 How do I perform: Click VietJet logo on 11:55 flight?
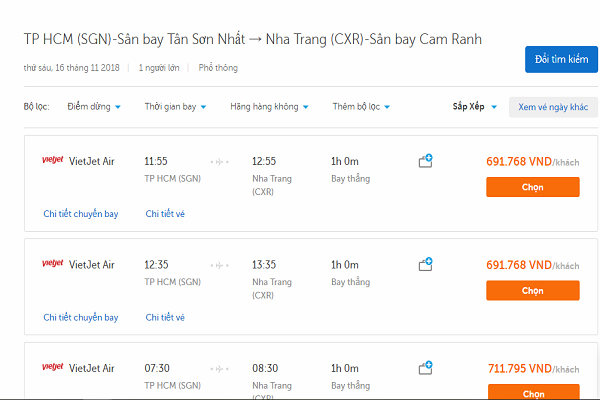[x=52, y=160]
